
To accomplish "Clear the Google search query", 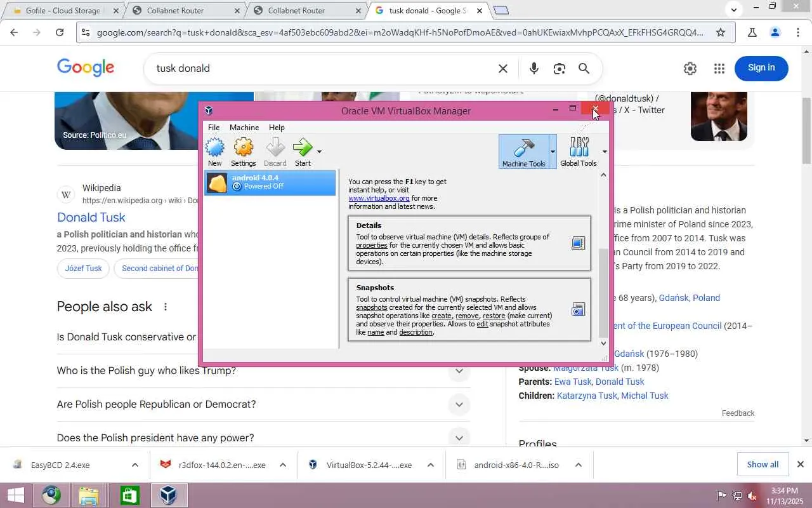I will (503, 69).
